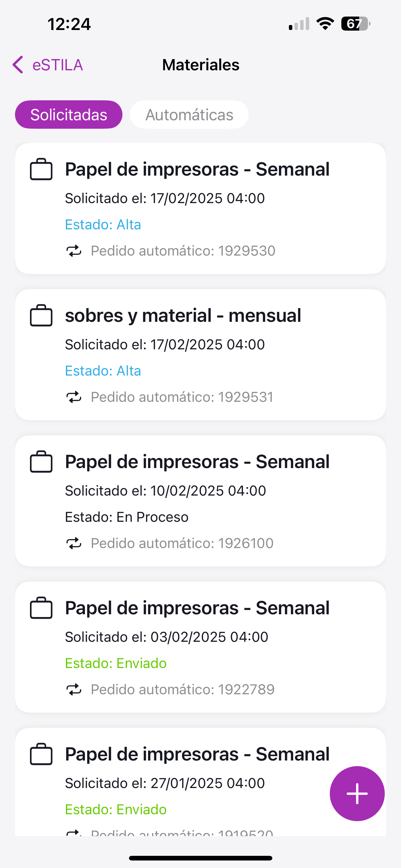
Task: Tap briefcase icon of order 1929530
Action: point(42,169)
